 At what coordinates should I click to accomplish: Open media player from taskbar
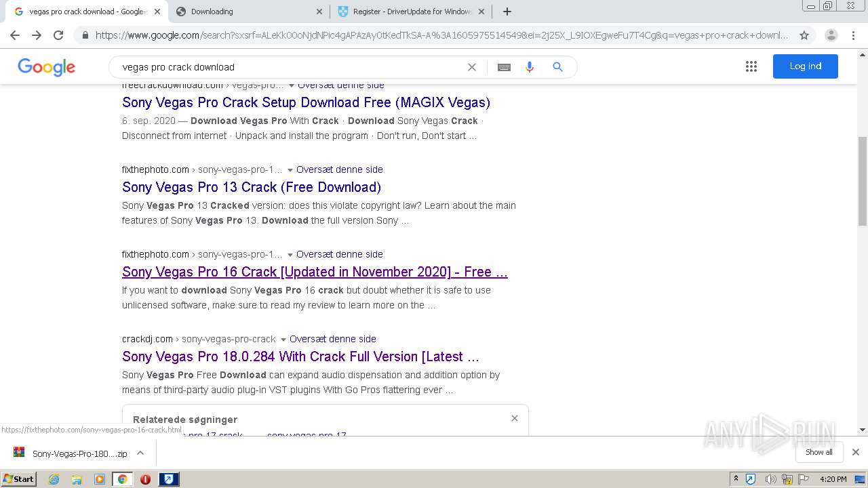[100, 479]
